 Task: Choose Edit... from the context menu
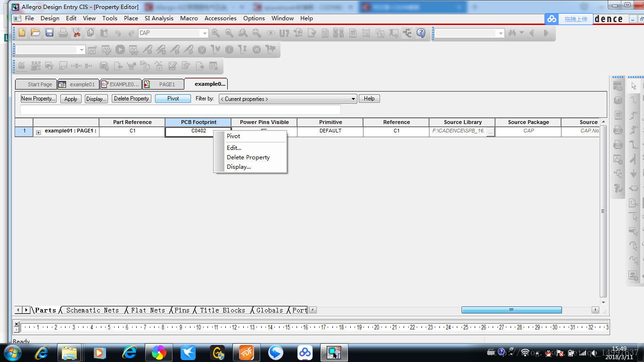234,148
